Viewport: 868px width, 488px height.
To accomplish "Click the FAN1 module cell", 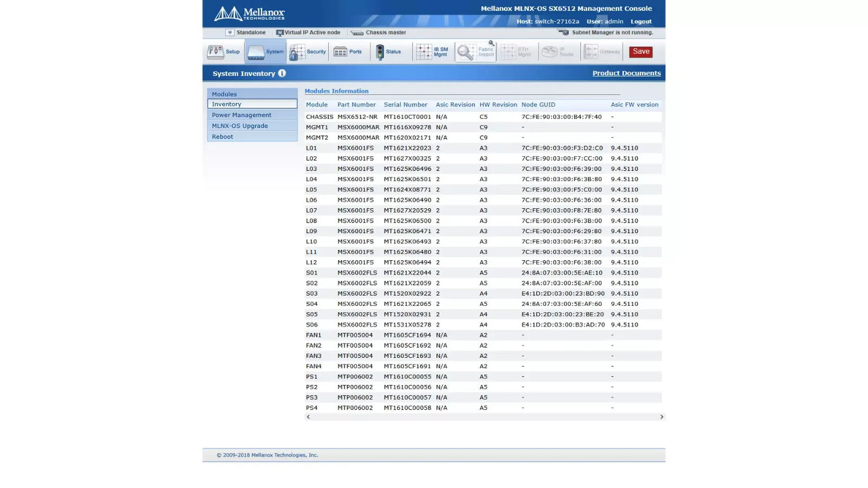I will tap(314, 335).
